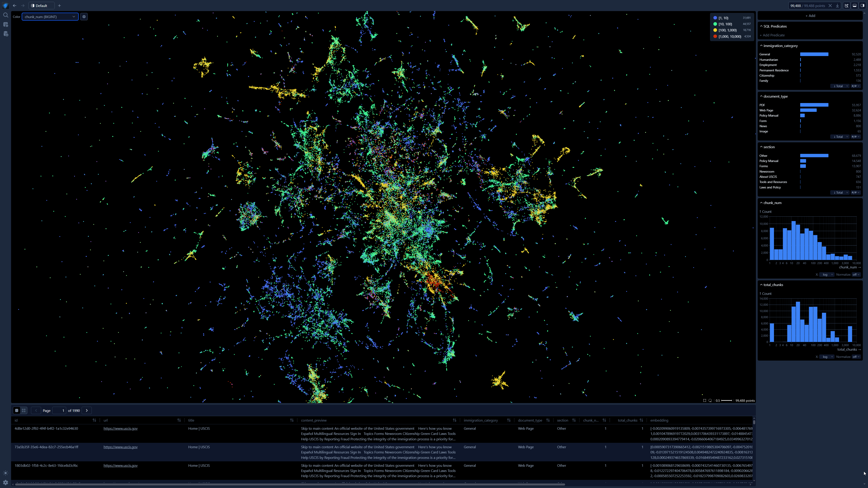Sort by total_chunks column
The height and width of the screenshot is (488, 868).
click(641, 420)
